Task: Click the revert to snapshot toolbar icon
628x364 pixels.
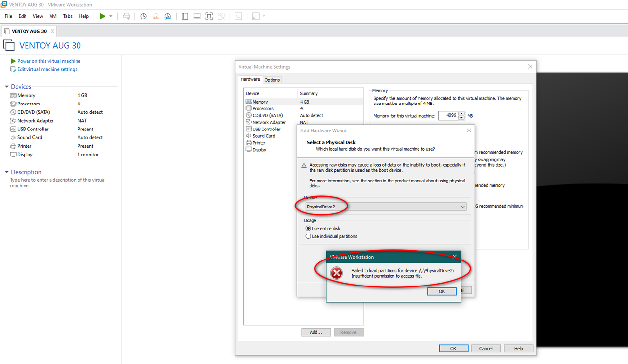Action: tap(156, 16)
